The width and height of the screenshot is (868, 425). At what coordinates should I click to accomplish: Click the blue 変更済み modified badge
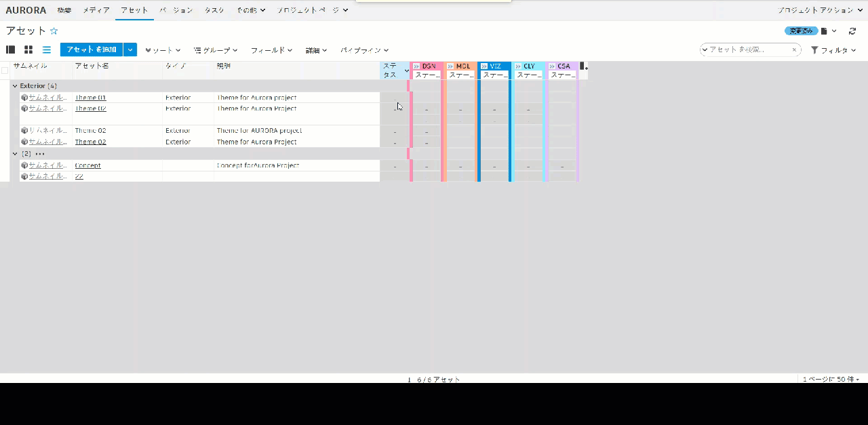point(801,31)
